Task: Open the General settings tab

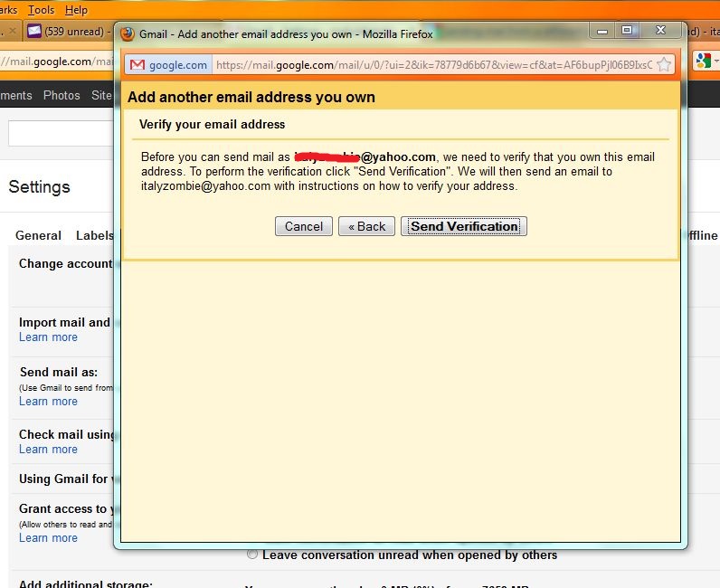Action: (x=38, y=235)
